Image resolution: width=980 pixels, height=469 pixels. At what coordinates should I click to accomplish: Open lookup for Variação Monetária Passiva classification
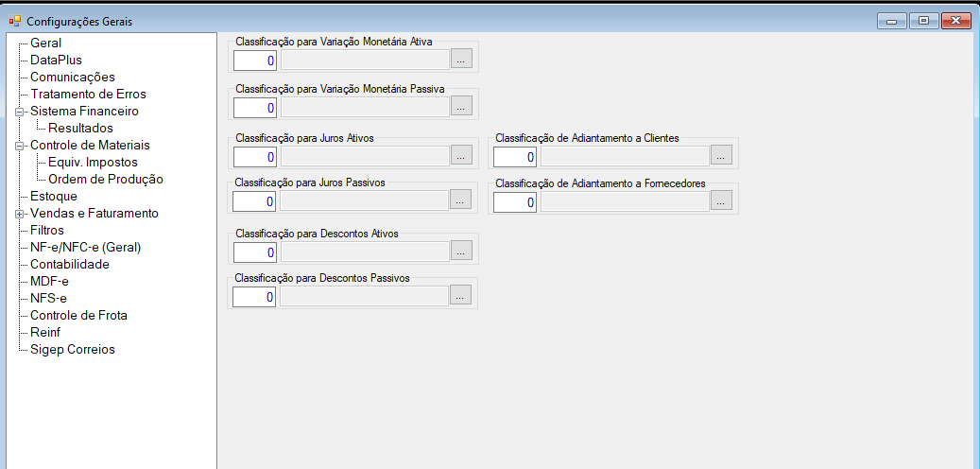click(462, 108)
